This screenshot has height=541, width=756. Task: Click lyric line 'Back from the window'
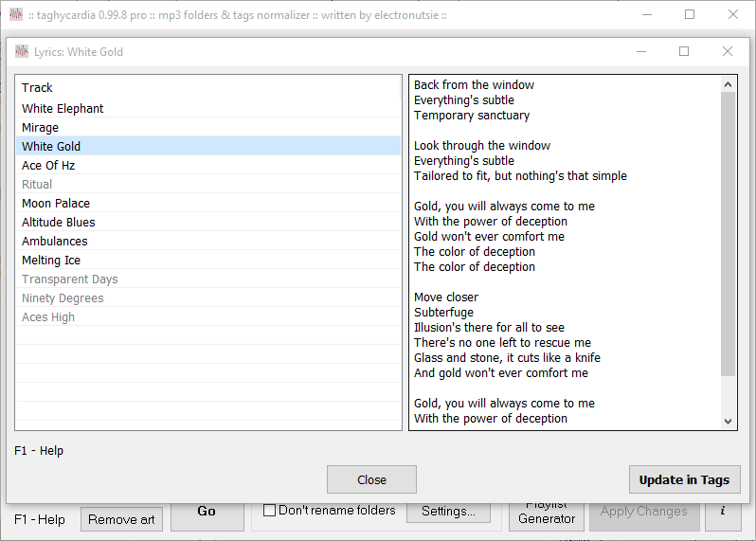(x=474, y=85)
